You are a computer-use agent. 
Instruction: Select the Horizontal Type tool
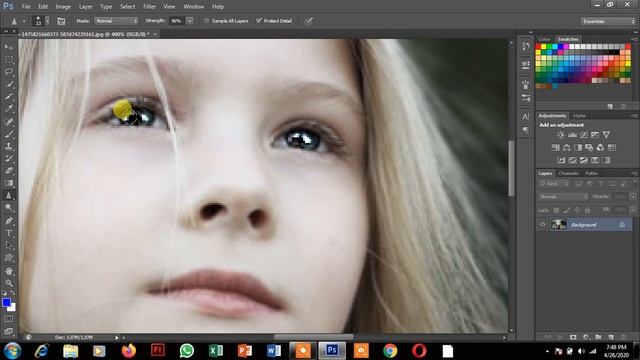[x=9, y=233]
